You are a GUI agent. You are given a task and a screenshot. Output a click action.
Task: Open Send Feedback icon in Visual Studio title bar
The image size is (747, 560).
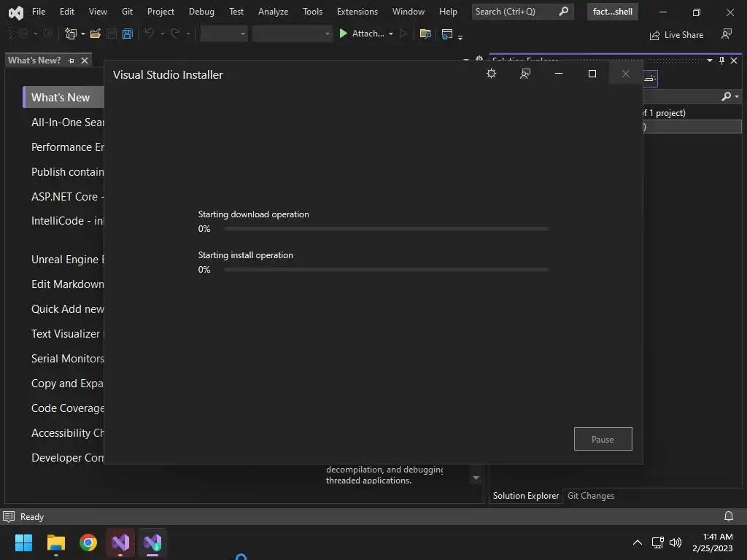point(727,34)
